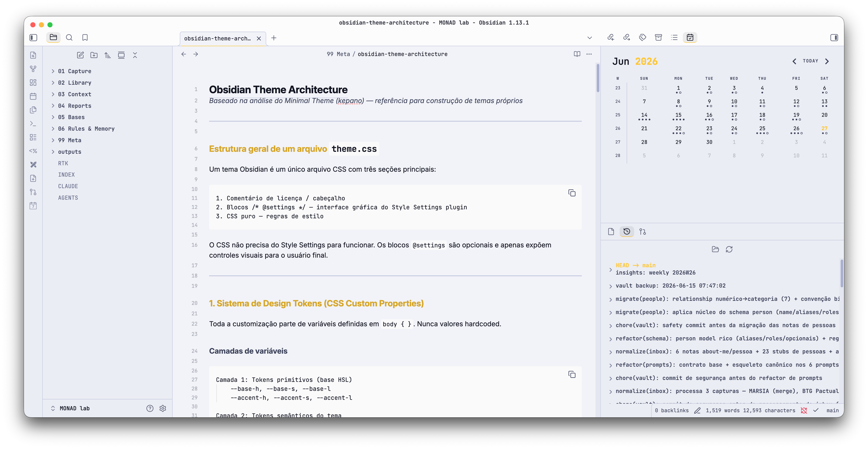Create a new note

80,55
